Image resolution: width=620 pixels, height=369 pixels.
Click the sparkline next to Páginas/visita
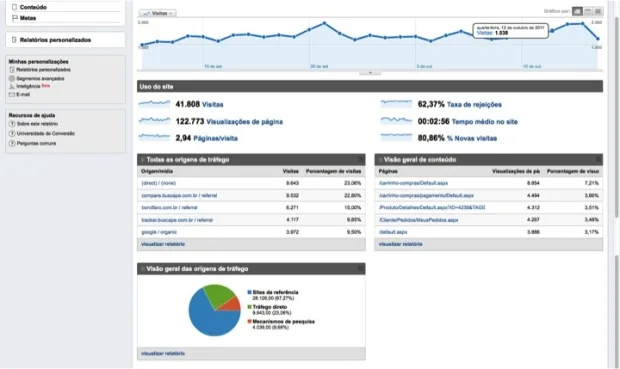(x=154, y=137)
